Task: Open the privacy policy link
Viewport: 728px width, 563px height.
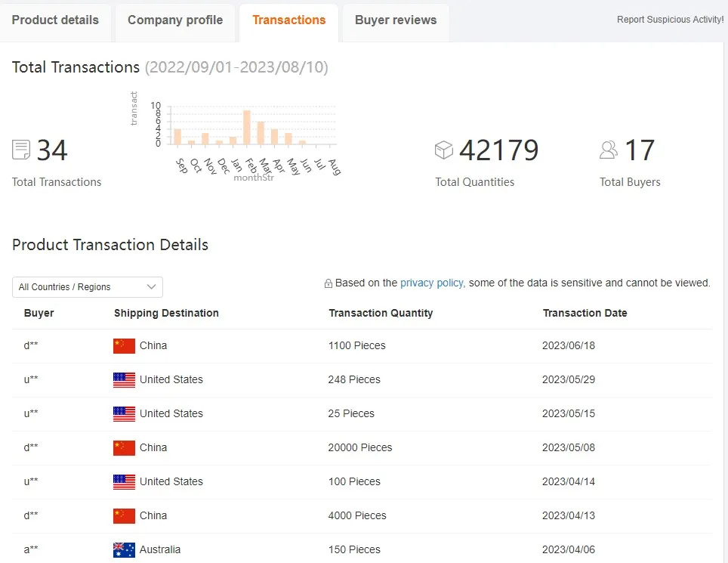Action: point(432,283)
